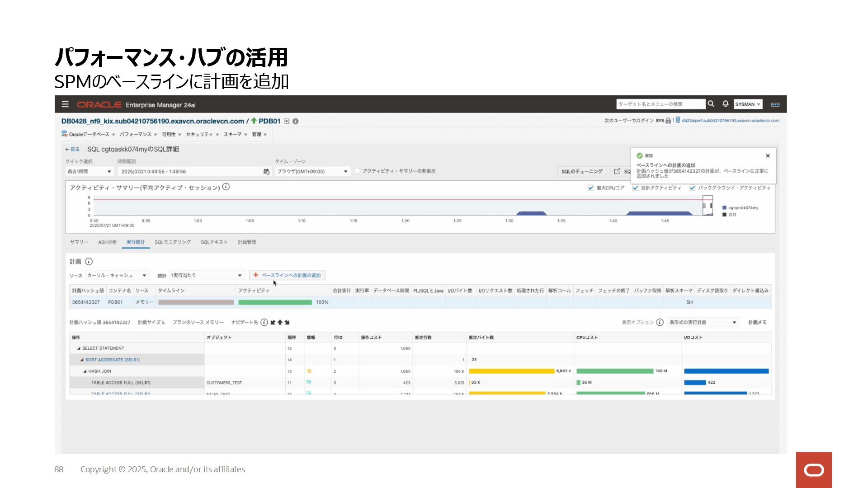The height and width of the screenshot is (488, 868).
Task: Open the hamburger navigation menu
Action: [65, 104]
